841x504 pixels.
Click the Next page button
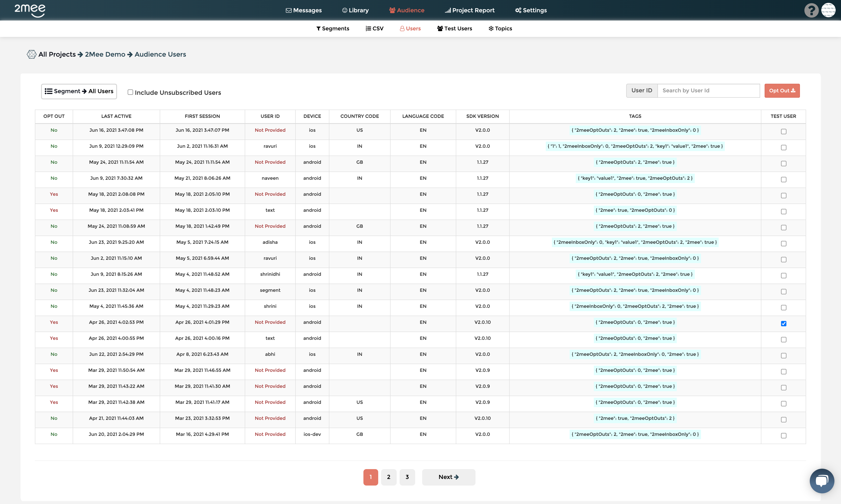point(449,477)
